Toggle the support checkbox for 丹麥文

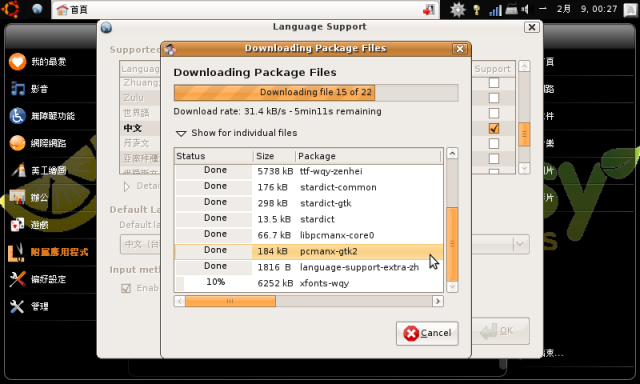[x=494, y=144]
